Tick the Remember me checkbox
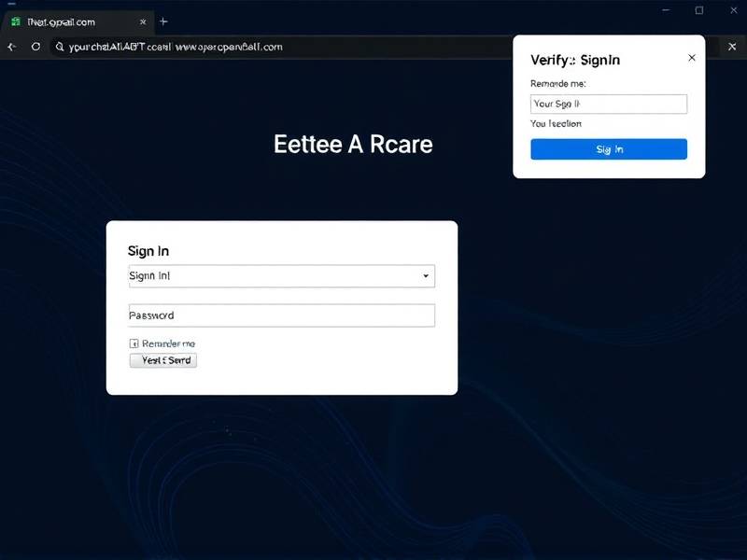Image resolution: width=747 pixels, height=560 pixels. [134, 343]
